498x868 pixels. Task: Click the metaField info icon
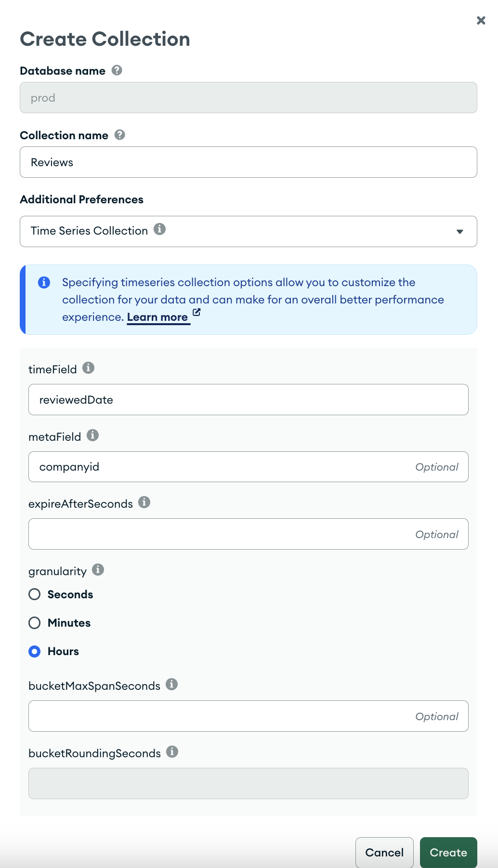pos(93,435)
